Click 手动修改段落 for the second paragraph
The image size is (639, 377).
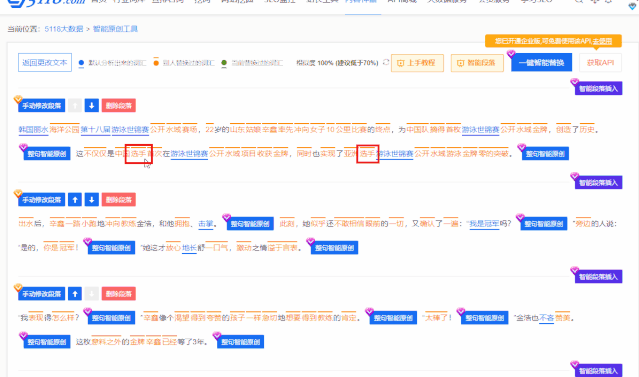(42, 200)
